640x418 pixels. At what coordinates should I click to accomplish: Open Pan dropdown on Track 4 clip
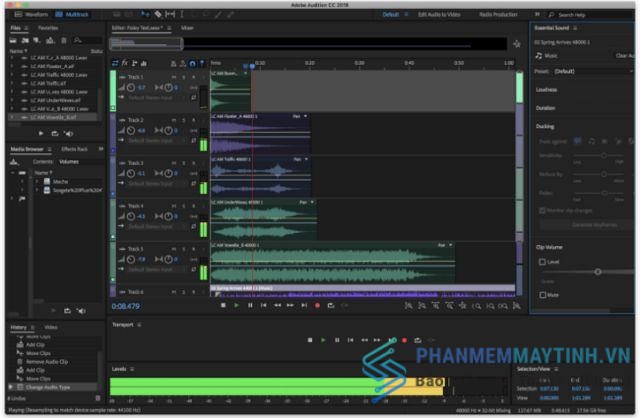[307, 202]
